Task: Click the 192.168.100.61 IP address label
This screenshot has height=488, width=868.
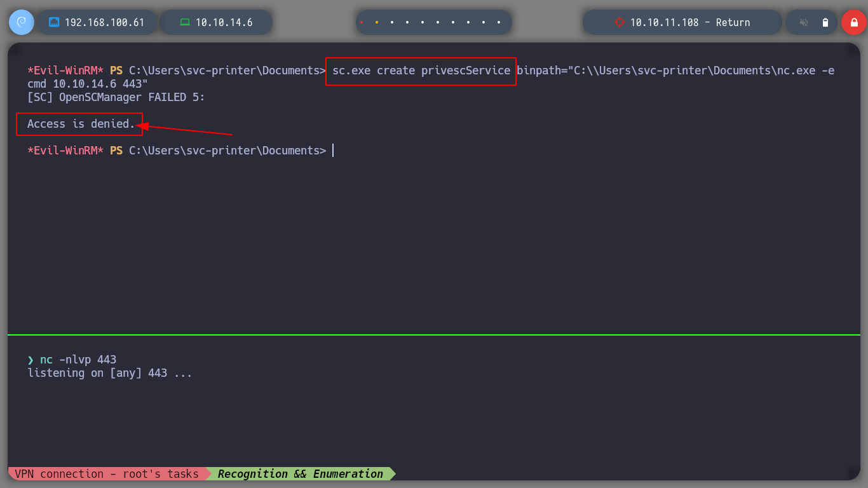Action: pos(105,22)
